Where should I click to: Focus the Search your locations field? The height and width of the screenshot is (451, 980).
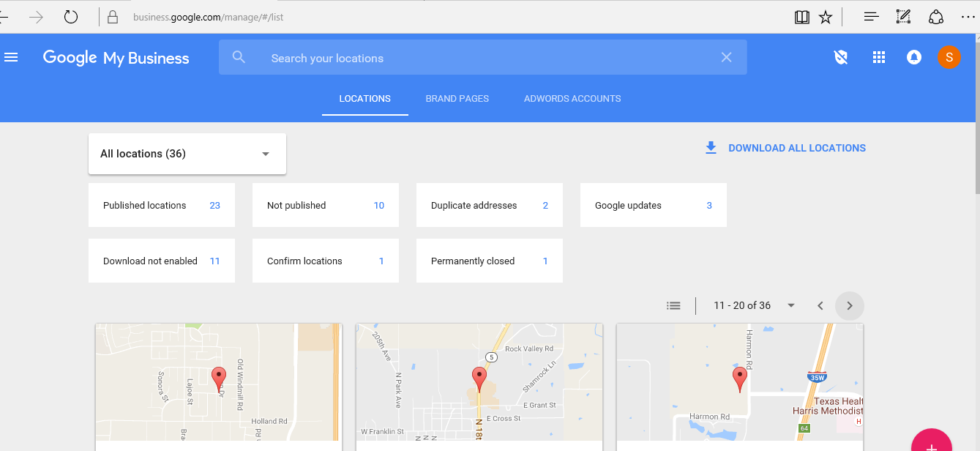pyautogui.click(x=483, y=58)
